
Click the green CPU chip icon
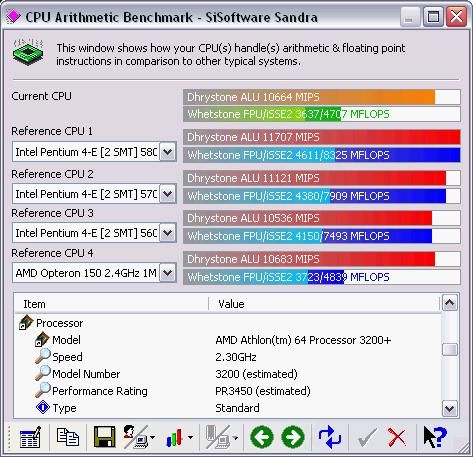(28, 52)
